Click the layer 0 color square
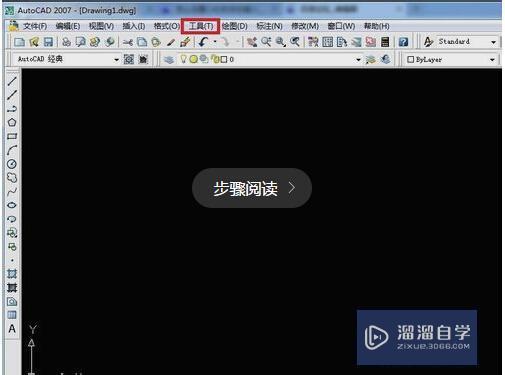 pyautogui.click(x=224, y=60)
